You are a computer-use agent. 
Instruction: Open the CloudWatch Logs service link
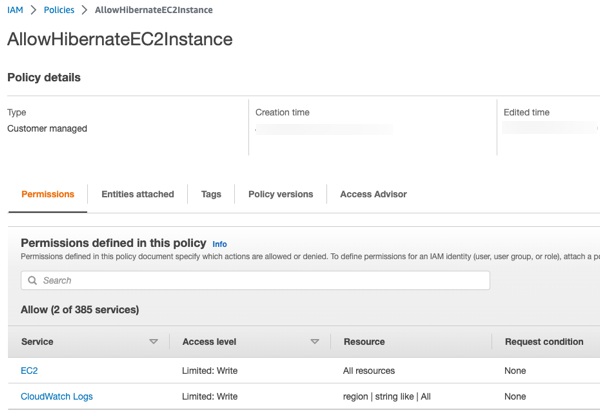[57, 397]
